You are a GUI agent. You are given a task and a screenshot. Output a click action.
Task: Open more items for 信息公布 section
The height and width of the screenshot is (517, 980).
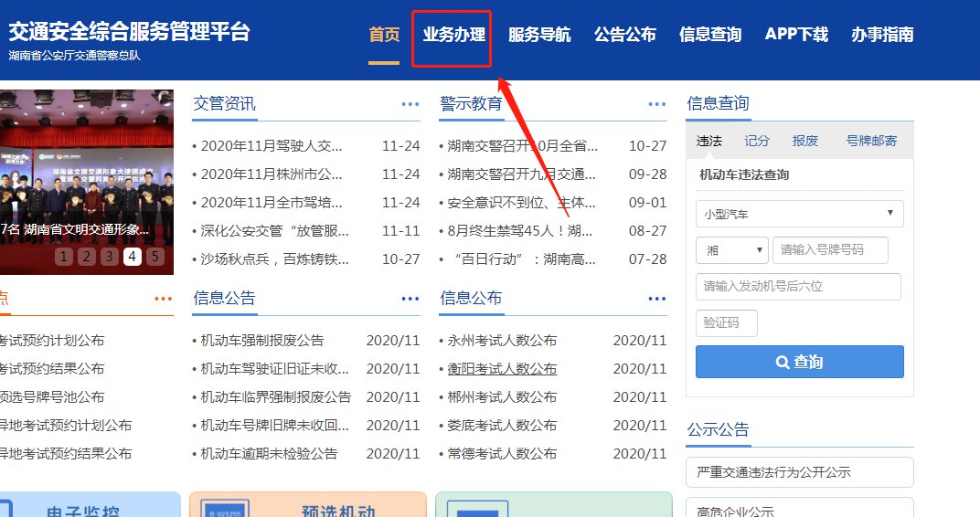pos(657,299)
